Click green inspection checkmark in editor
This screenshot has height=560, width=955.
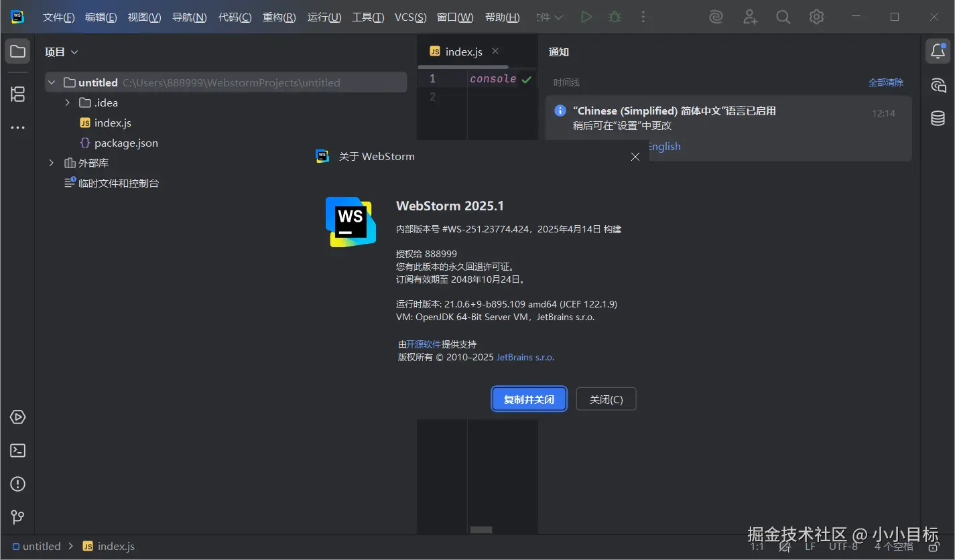point(527,80)
